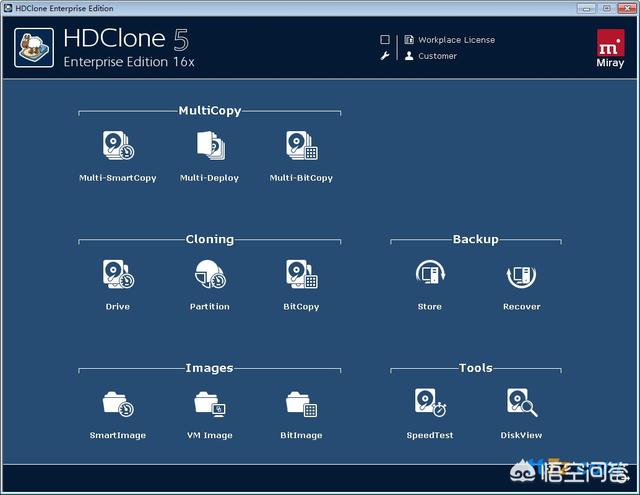Click the Customer person icon
The width and height of the screenshot is (640, 495).
pos(409,55)
